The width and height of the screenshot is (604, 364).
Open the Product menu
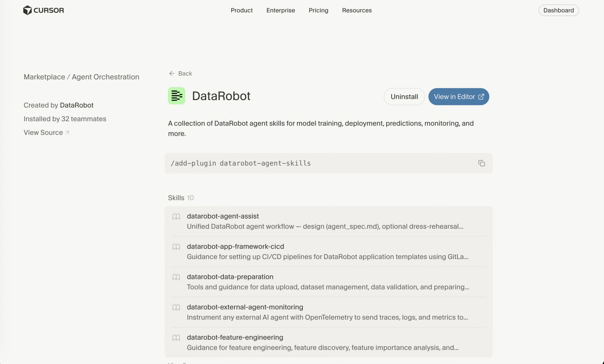242,10
